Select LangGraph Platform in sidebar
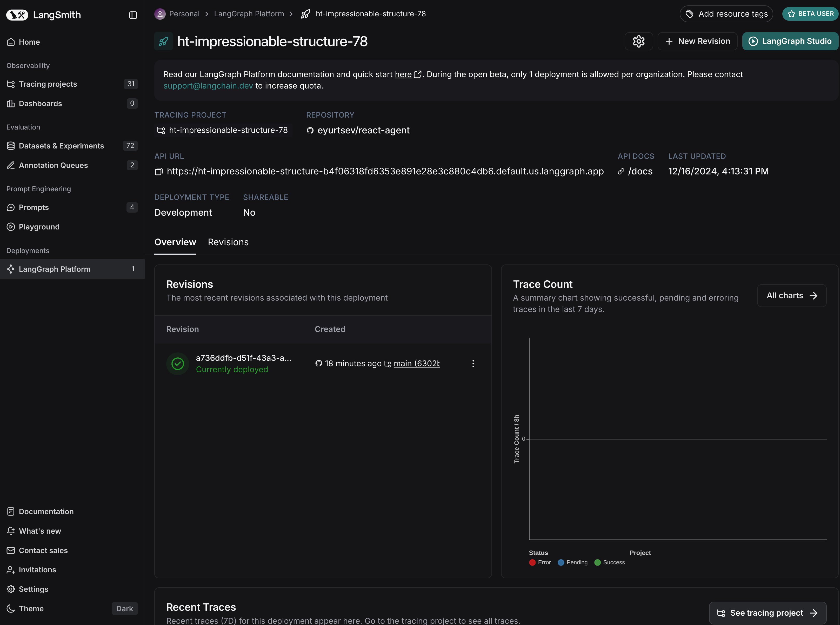 tap(72, 269)
